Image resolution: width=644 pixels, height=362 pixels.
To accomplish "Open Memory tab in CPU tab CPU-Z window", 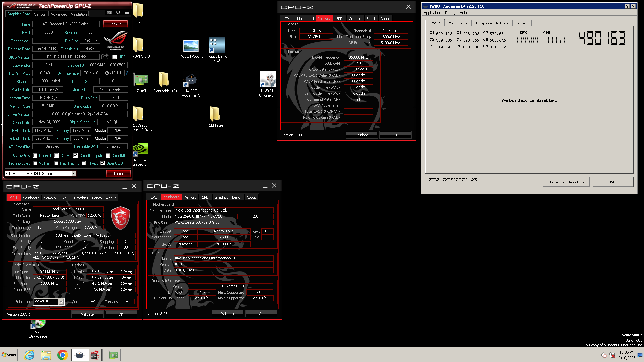I will pyautogui.click(x=50, y=198).
